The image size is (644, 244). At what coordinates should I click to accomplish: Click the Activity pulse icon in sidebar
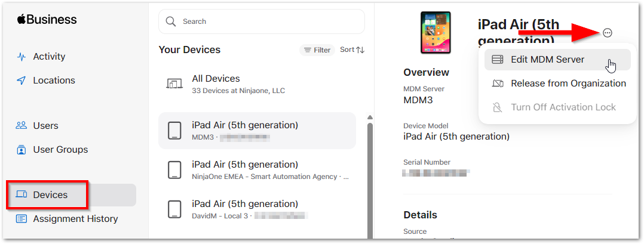coord(22,57)
